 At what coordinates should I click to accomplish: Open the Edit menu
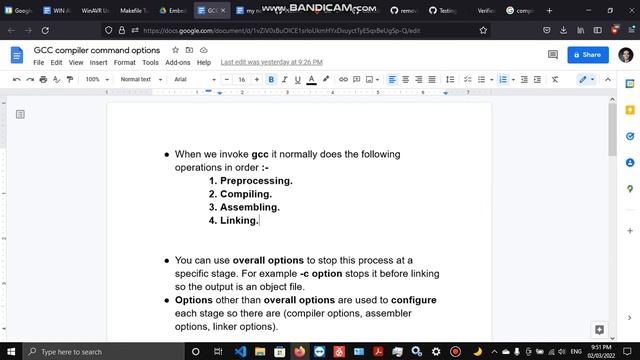point(56,62)
